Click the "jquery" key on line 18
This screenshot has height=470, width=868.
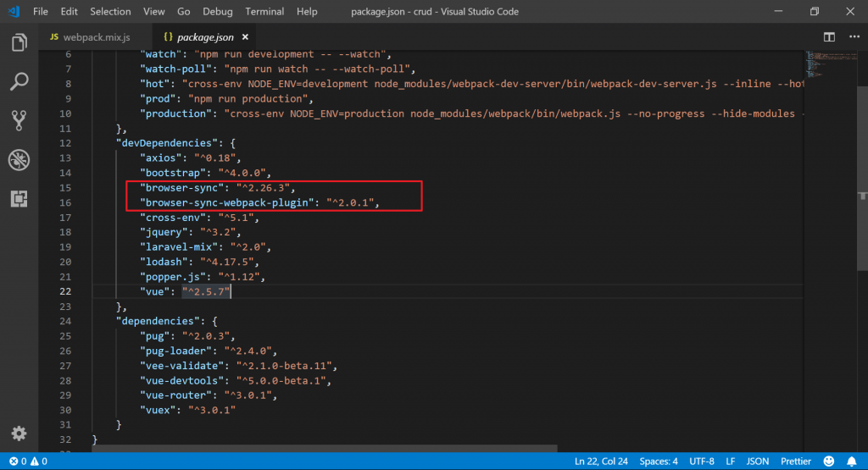coord(164,232)
